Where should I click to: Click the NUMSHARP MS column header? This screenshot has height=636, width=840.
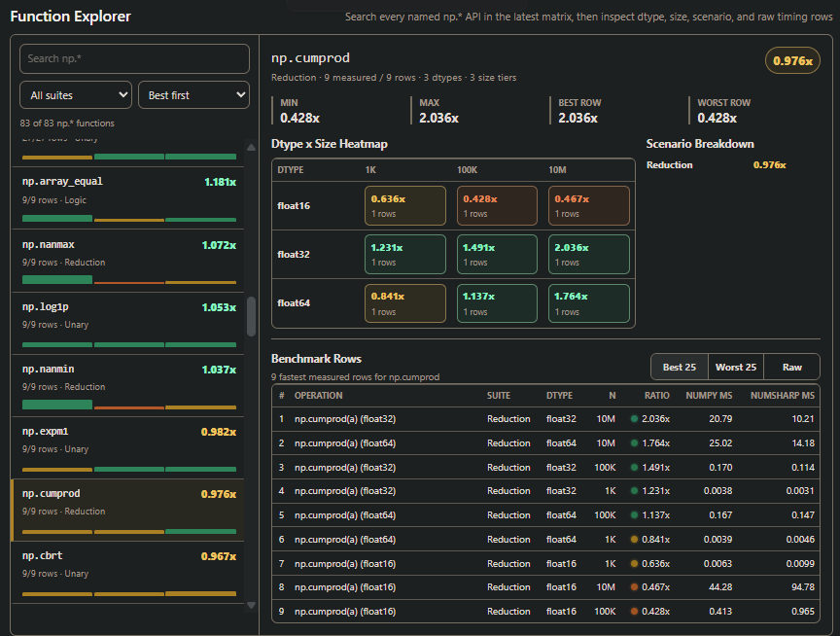coord(782,396)
